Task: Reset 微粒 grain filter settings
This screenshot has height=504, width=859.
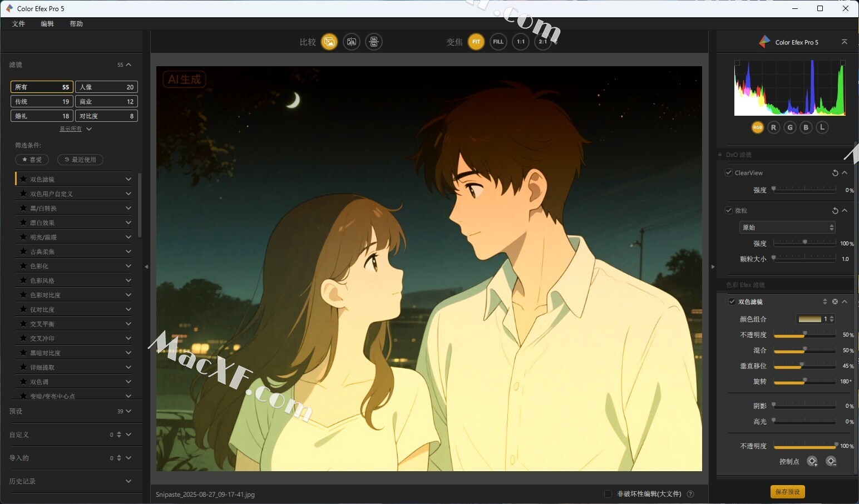Action: click(x=835, y=211)
